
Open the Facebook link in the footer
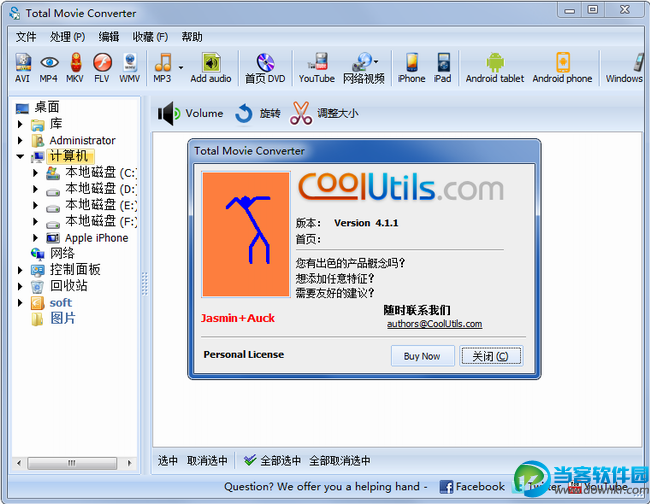[x=472, y=487]
